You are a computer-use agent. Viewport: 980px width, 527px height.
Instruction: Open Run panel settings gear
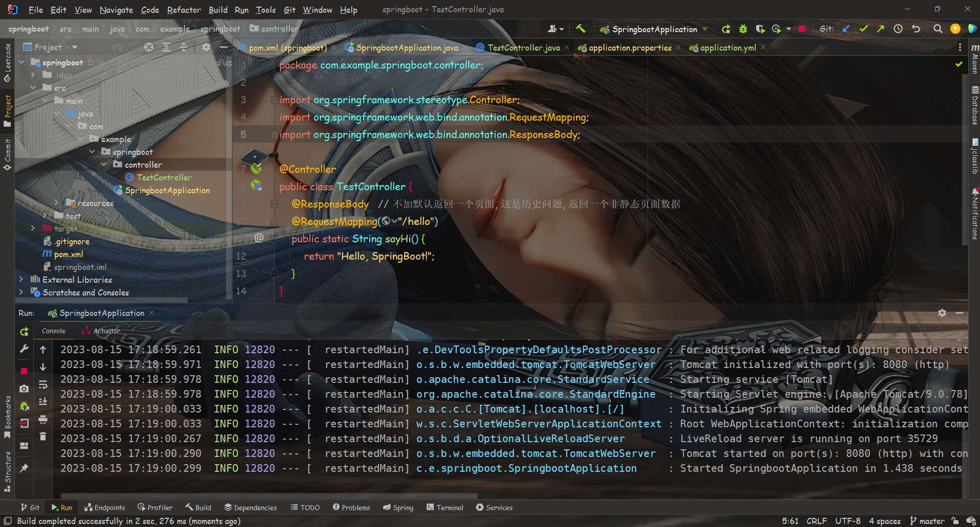[x=942, y=313]
